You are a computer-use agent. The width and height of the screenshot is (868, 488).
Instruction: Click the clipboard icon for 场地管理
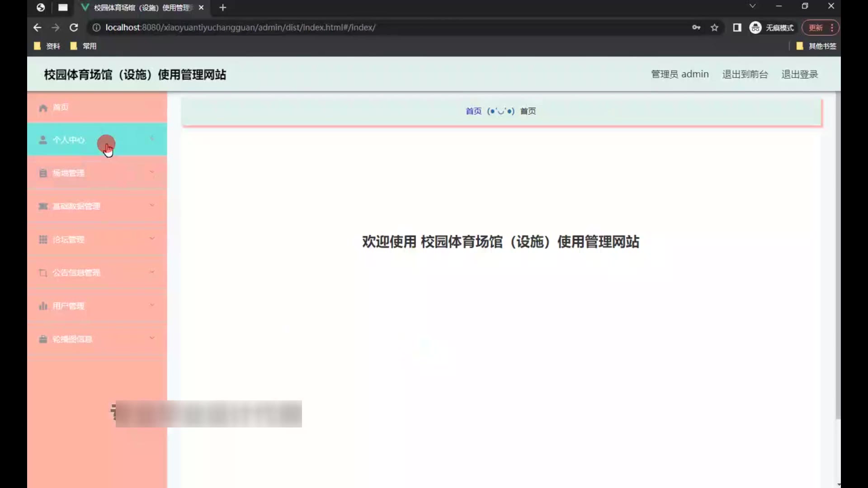(43, 173)
